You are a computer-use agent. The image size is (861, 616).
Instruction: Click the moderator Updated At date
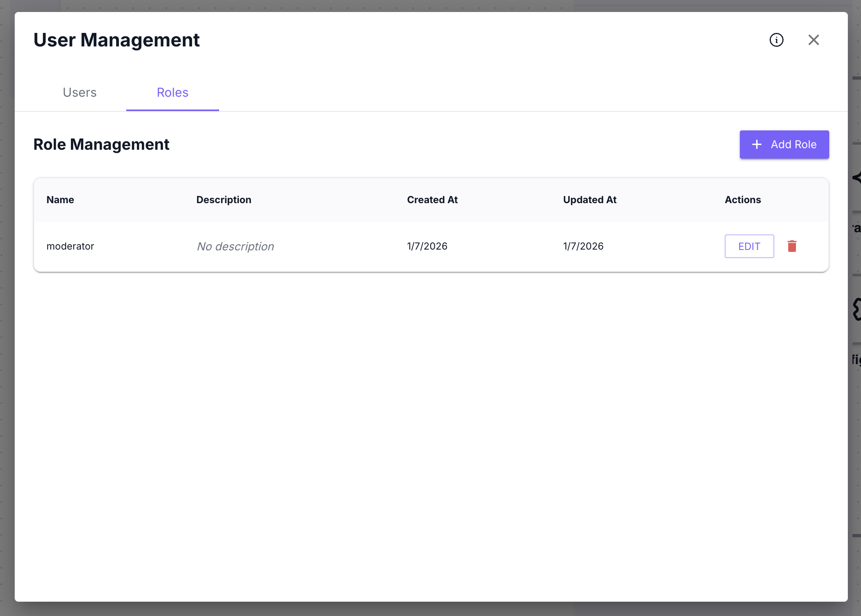[x=583, y=246]
